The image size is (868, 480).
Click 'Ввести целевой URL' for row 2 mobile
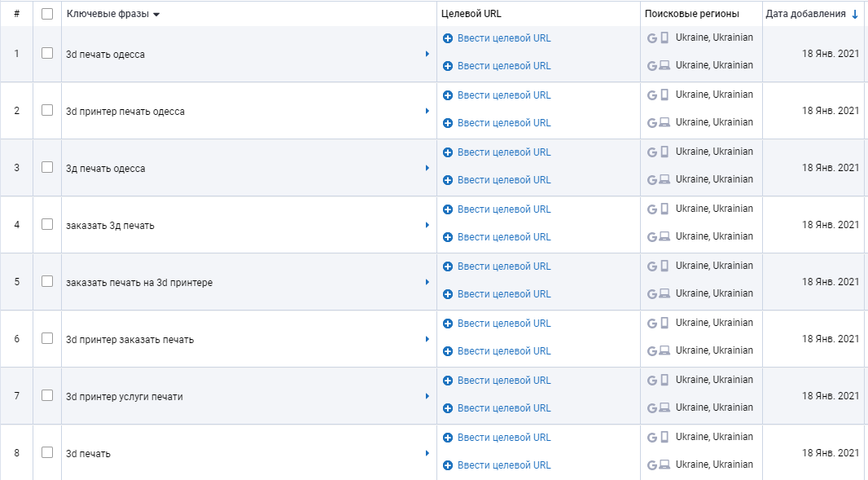click(504, 95)
